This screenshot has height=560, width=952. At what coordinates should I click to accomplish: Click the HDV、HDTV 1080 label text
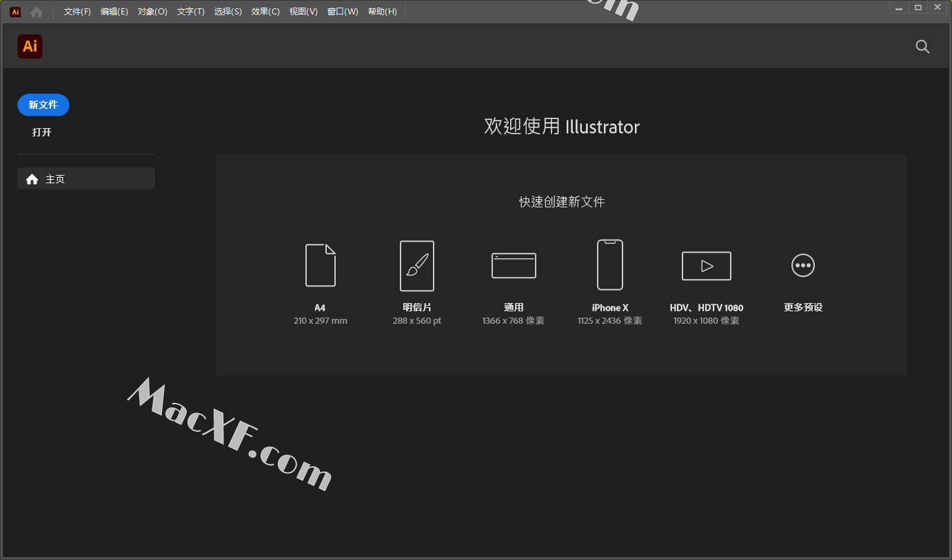coord(707,308)
